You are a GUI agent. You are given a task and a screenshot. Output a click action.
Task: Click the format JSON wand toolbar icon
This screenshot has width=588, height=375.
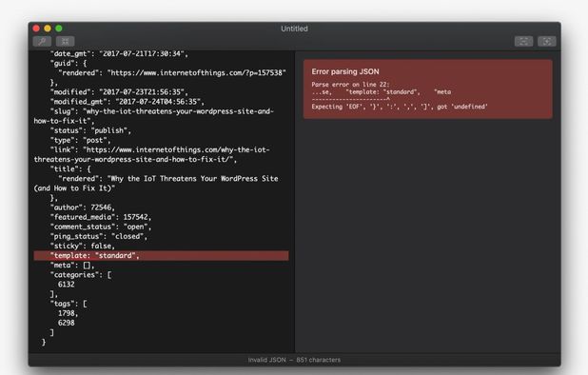[42, 41]
